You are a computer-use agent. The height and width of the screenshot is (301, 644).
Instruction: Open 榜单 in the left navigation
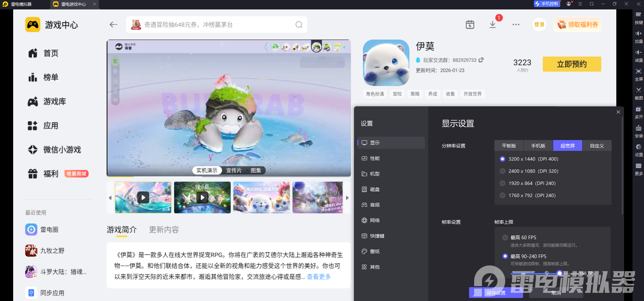click(x=43, y=77)
